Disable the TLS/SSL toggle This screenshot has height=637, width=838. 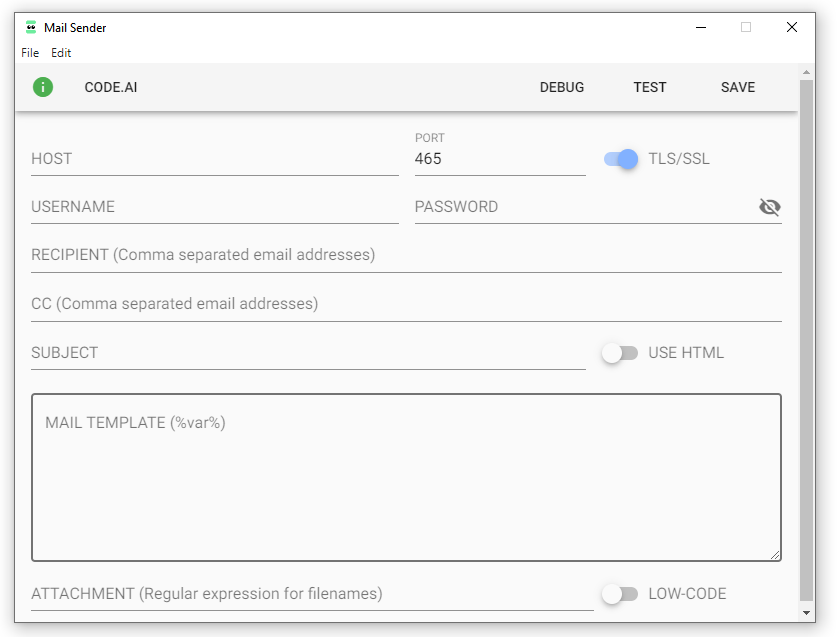pyautogui.click(x=621, y=159)
